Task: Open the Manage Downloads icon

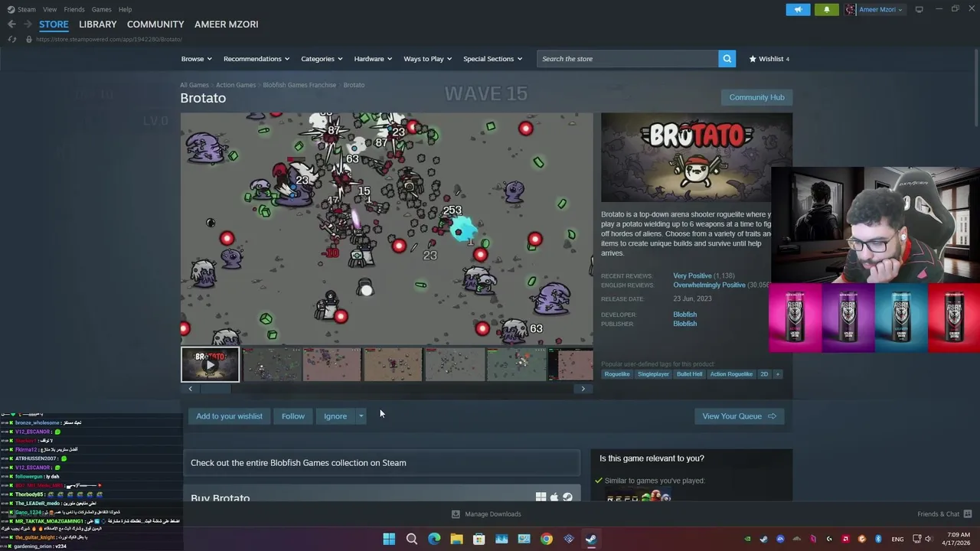Action: pos(456,514)
